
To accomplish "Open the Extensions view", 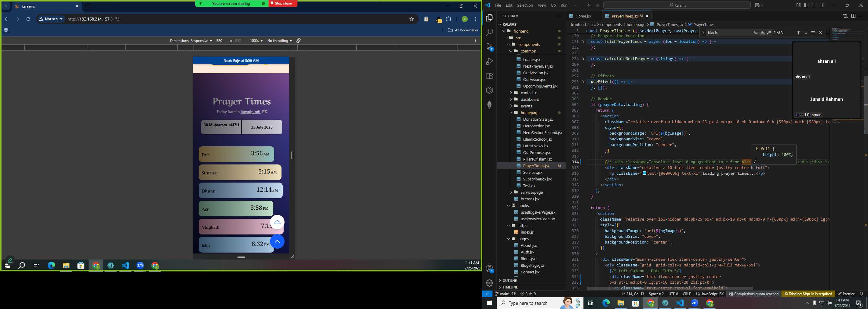I will [x=489, y=76].
